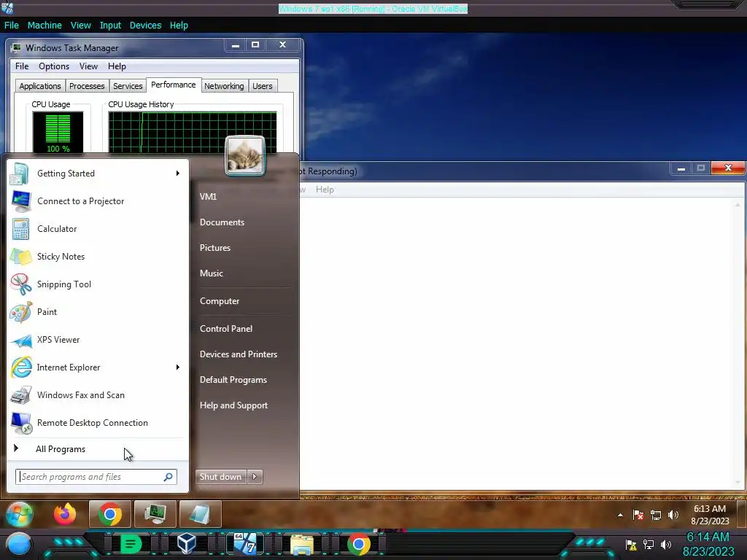Click the host start orb button

pos(18,544)
